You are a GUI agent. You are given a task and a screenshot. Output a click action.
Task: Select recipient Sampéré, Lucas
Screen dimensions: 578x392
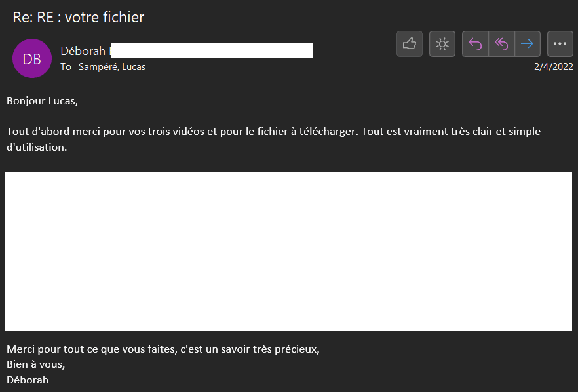(x=112, y=67)
